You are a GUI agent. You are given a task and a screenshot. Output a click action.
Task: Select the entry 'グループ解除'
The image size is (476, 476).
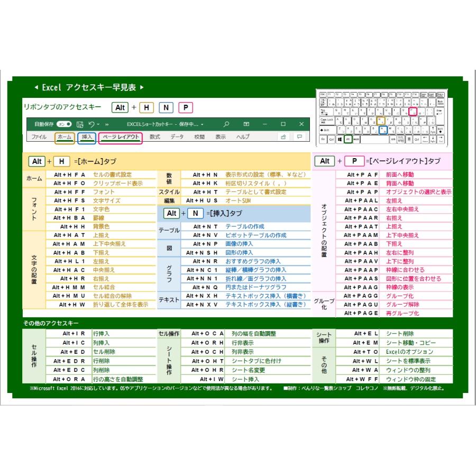pyautogui.click(x=402, y=305)
